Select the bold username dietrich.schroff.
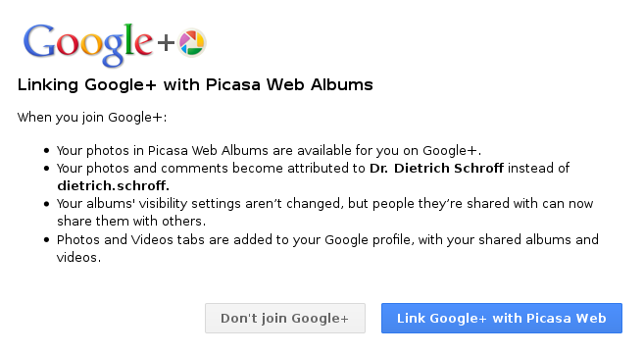644x354 pixels. (x=113, y=186)
